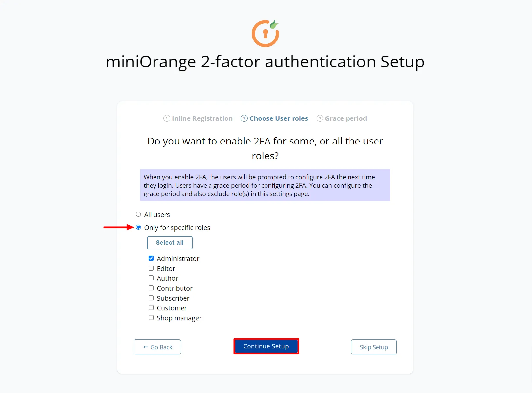The image size is (532, 393).
Task: Check the Author role checkbox
Action: (x=151, y=278)
